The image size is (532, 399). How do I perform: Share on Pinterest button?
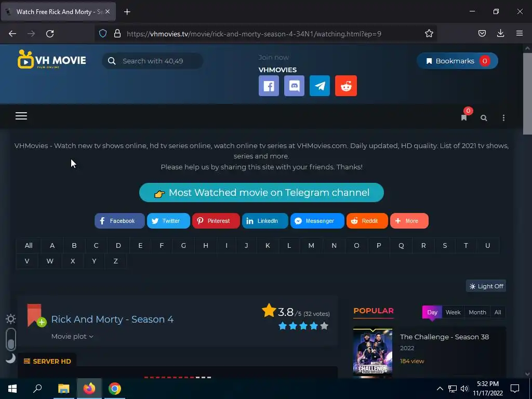pos(216,221)
